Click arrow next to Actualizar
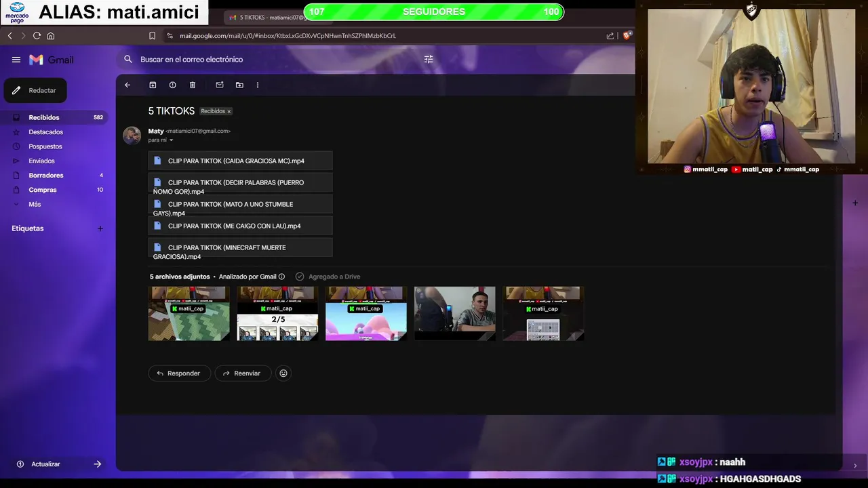Image resolution: width=868 pixels, height=488 pixels. click(98, 464)
